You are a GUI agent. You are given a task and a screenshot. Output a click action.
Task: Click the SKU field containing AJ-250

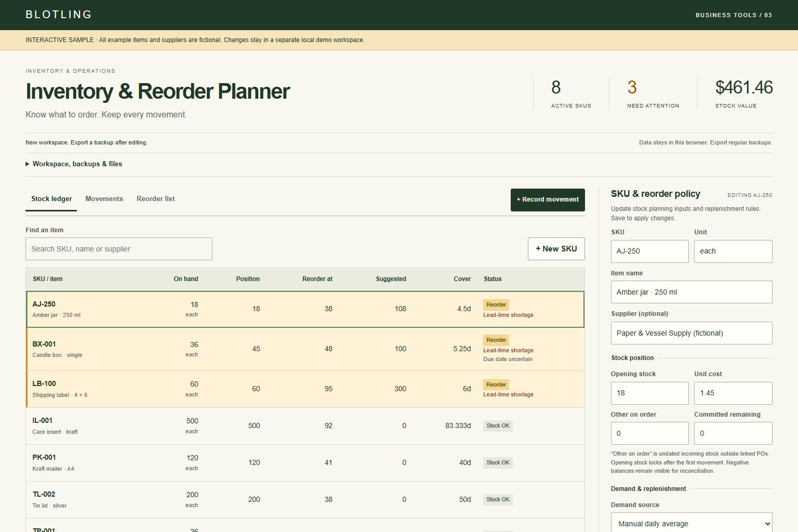[x=650, y=251]
